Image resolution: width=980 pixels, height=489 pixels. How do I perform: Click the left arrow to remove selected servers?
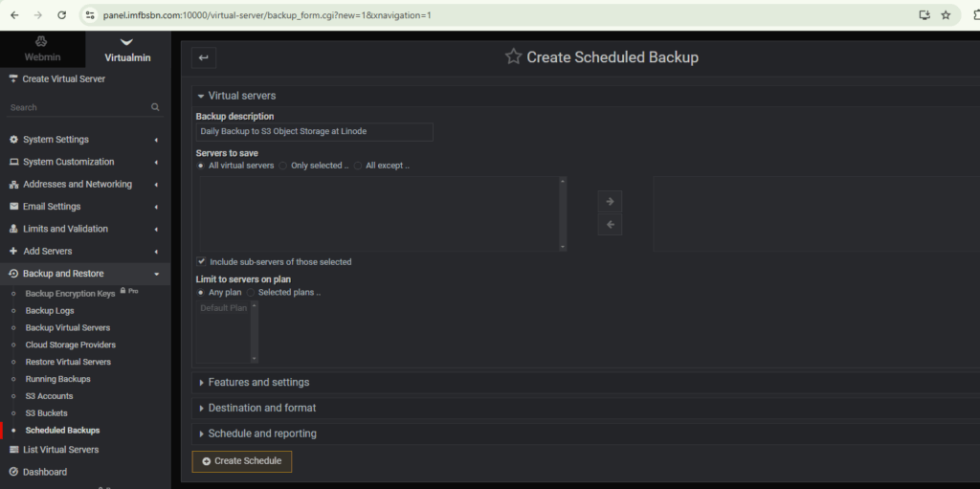pos(610,225)
